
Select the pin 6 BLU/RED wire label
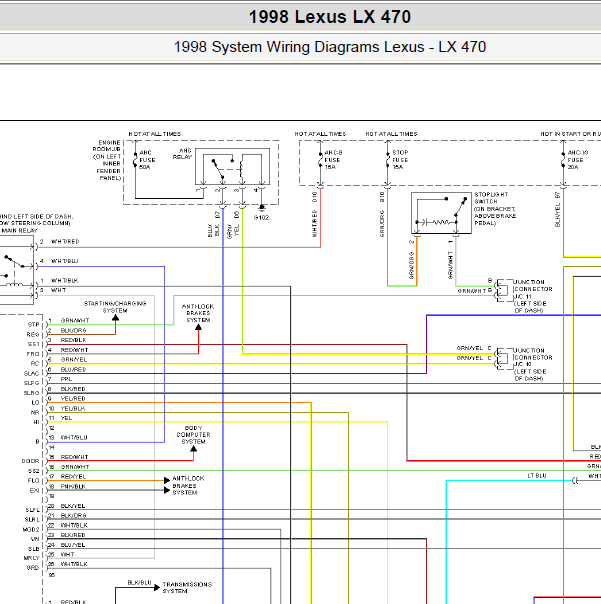(73, 369)
